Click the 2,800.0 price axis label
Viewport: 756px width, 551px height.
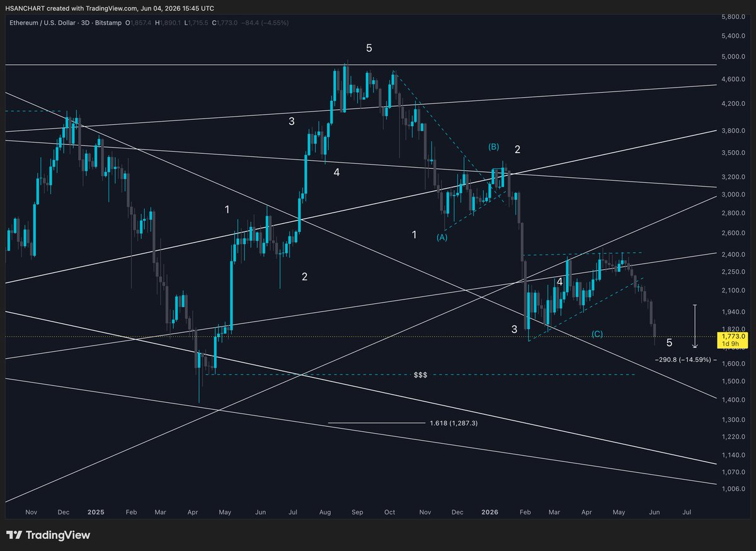733,212
